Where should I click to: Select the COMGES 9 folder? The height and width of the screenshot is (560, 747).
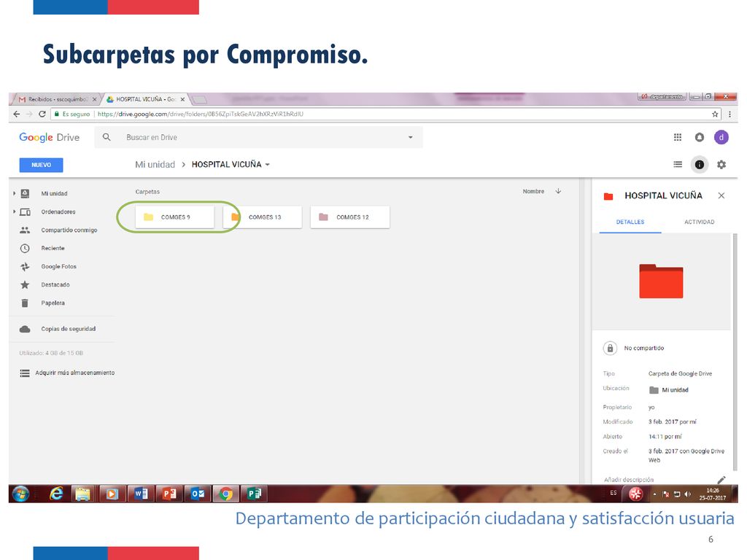tap(175, 217)
